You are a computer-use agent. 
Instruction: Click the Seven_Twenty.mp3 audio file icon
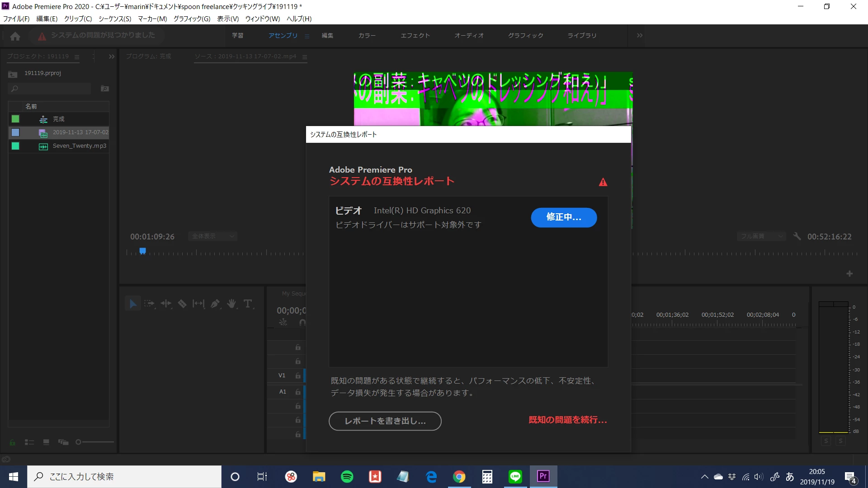click(x=43, y=146)
